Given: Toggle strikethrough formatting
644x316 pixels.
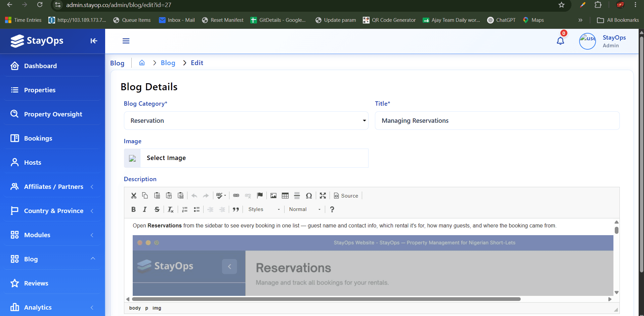Looking at the screenshot, I should click(x=157, y=209).
